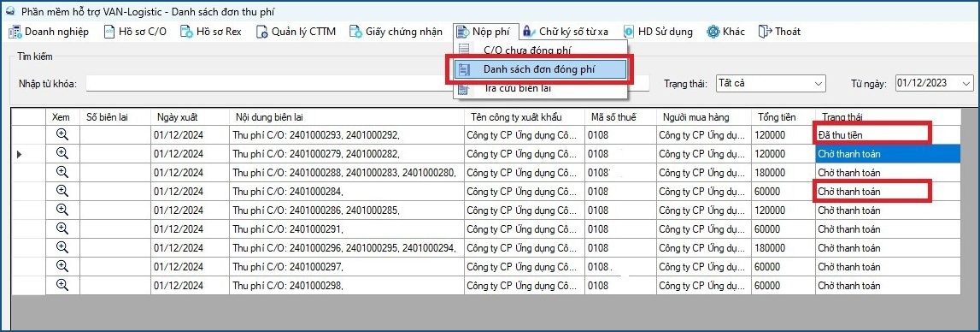The image size is (980, 332).
Task: Click magnifier icon for the 2401000298 row
Action: (62, 285)
